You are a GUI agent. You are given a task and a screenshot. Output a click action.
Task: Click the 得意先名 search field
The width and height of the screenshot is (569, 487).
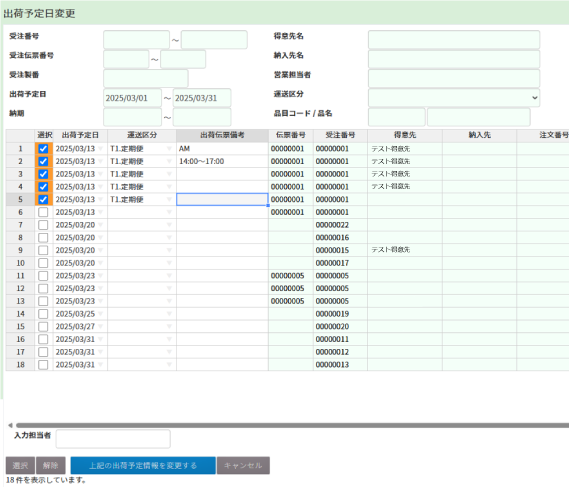(x=454, y=40)
